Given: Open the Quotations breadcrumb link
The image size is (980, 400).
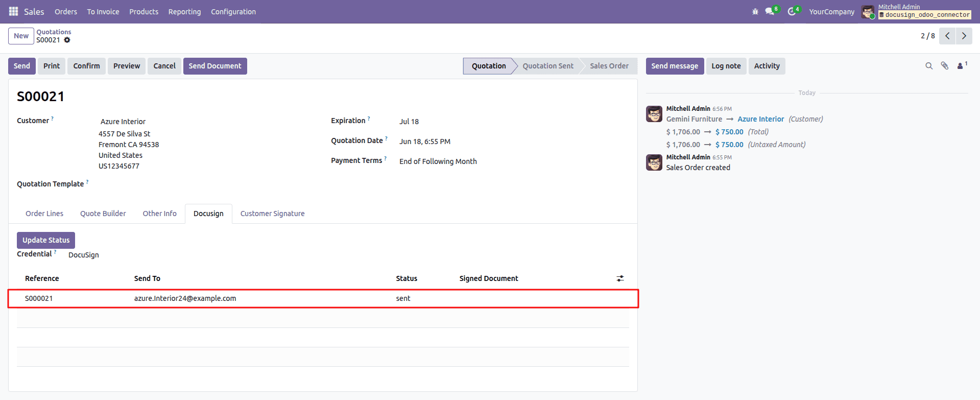Looking at the screenshot, I should [x=54, y=32].
